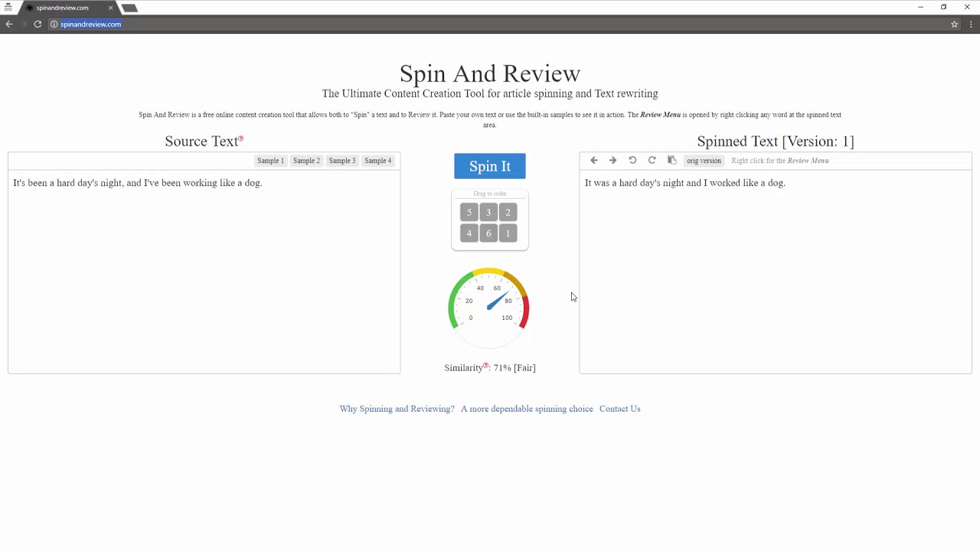Load Sample 2 text
The image size is (980, 551).
pos(306,161)
